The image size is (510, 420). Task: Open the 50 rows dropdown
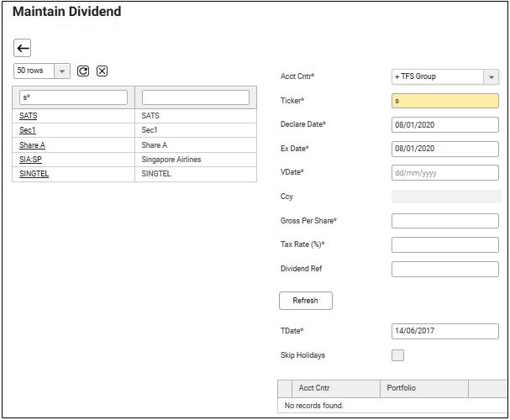(61, 71)
